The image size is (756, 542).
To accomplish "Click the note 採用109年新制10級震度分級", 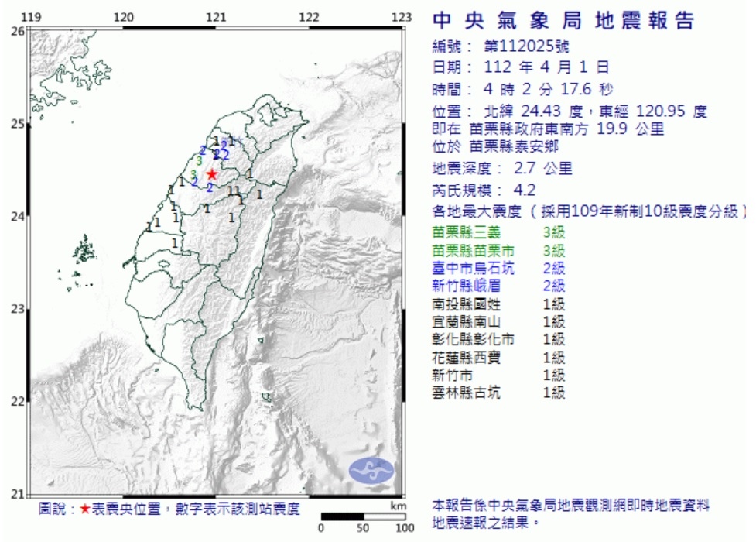I will (x=639, y=211).
